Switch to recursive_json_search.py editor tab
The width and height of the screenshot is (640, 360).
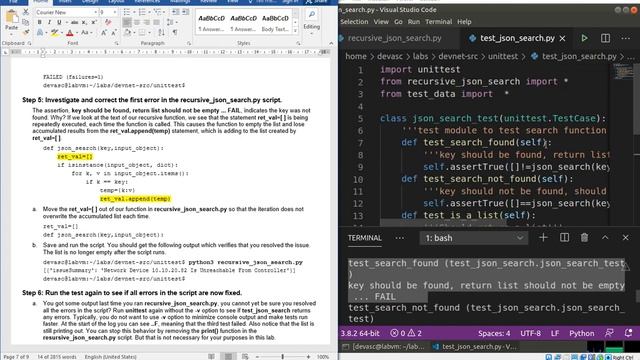click(394, 38)
